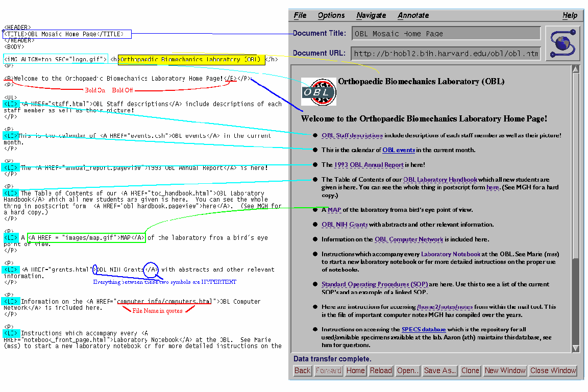Open the SPECS database link

pos(424,329)
